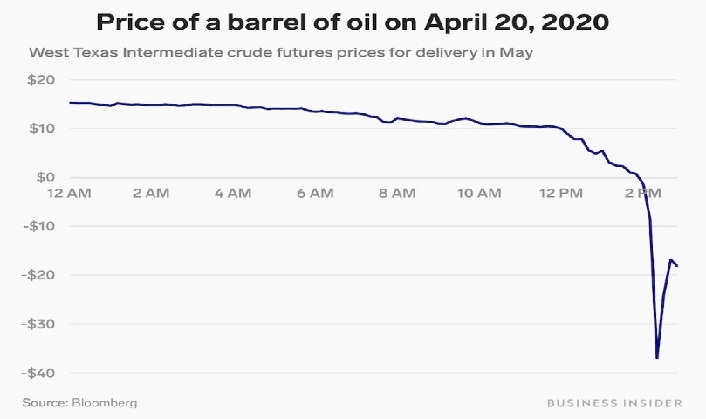Screen dimensions: 706x419
Task: Select the 4 AM time label
Action: point(232,192)
